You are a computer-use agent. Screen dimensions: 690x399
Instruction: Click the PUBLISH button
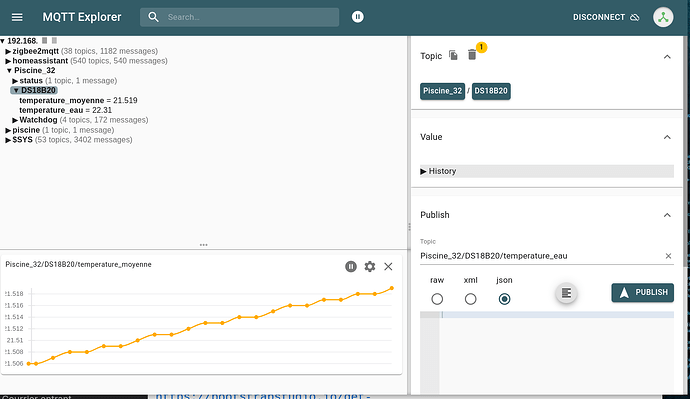pos(642,293)
